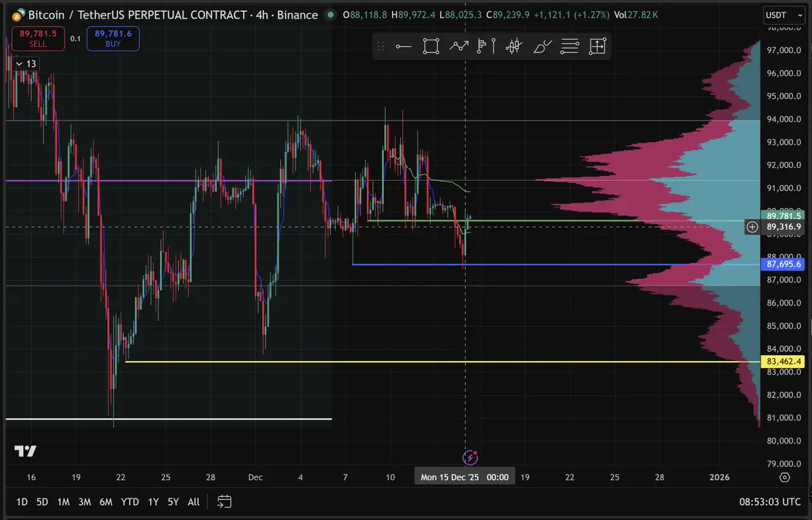Click the 94,000.0 price axis label

[x=784, y=119]
